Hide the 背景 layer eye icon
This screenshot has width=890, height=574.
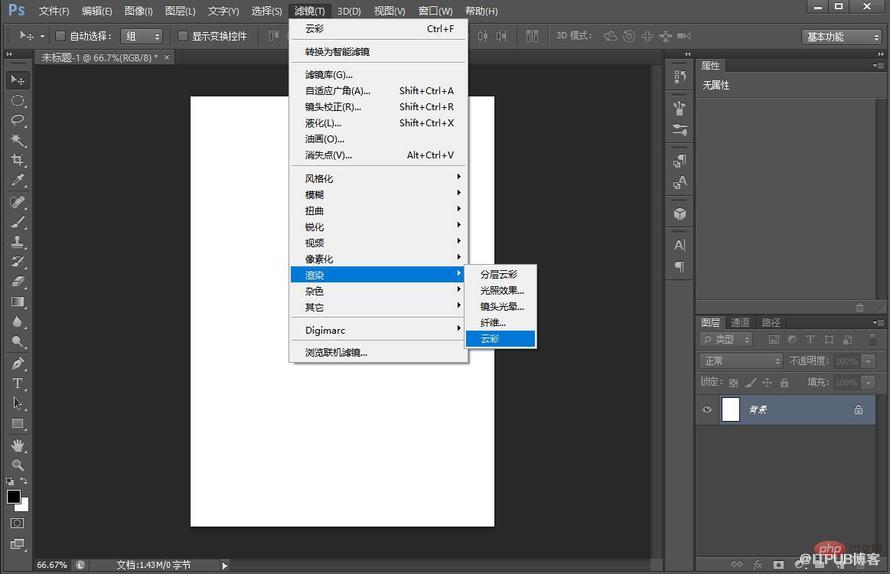click(707, 409)
